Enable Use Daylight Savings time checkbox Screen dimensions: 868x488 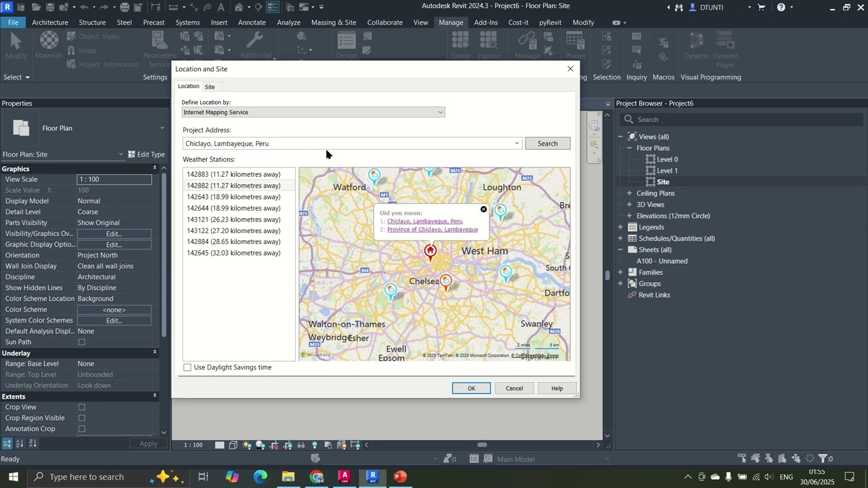pyautogui.click(x=188, y=367)
